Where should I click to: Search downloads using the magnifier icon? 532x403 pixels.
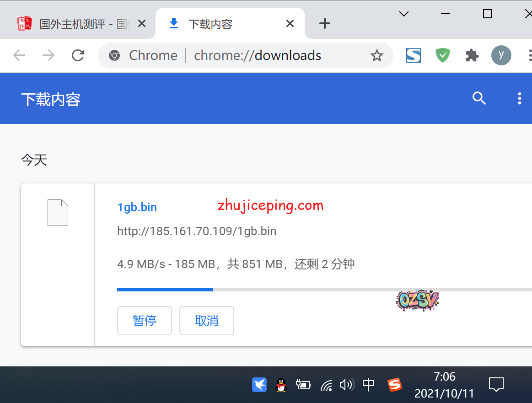(x=479, y=98)
